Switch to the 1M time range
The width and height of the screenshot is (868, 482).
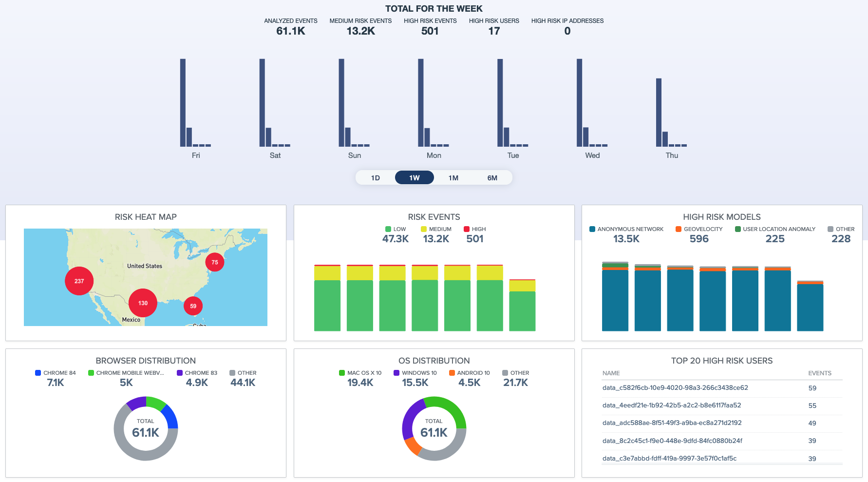coord(453,178)
